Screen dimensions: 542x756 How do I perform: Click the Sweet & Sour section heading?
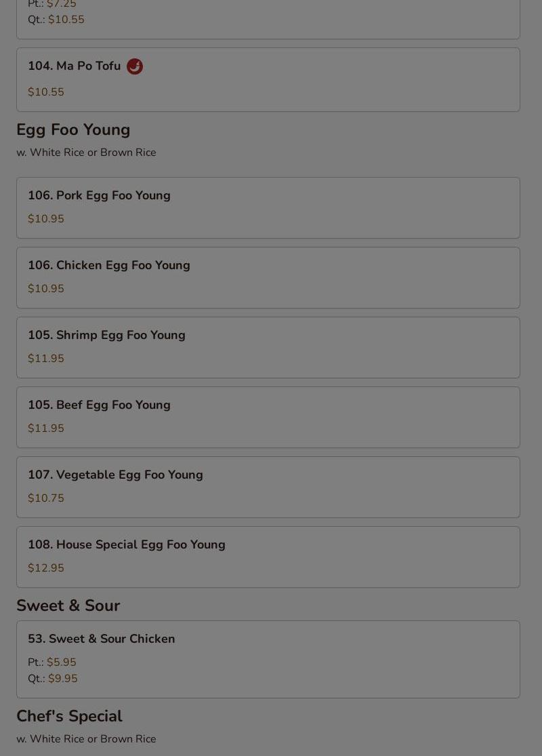coord(68,605)
